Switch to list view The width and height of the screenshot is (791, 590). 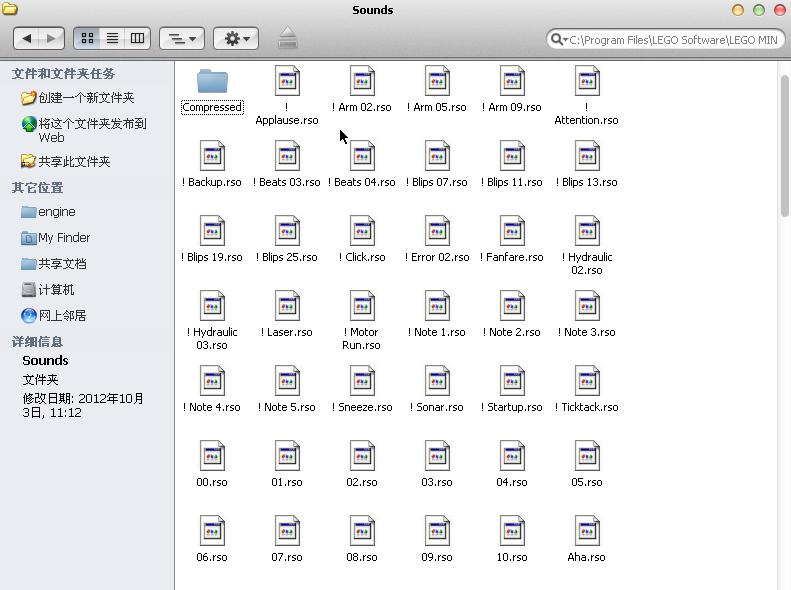pos(112,38)
